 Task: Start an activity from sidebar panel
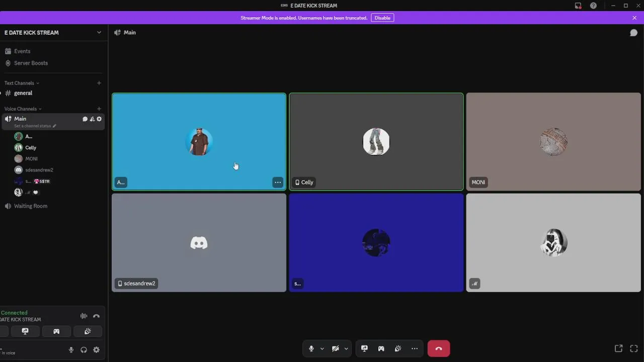pos(56,331)
